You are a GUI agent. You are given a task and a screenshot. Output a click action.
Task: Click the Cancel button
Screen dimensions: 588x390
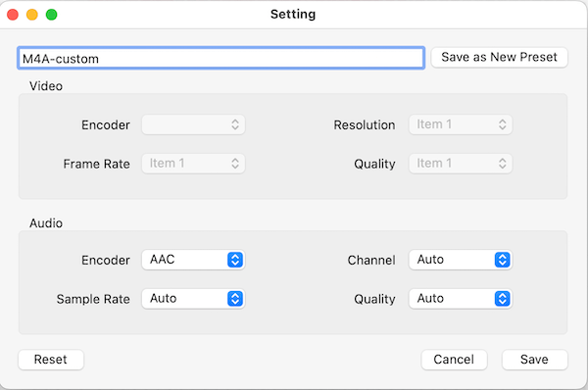[454, 360]
